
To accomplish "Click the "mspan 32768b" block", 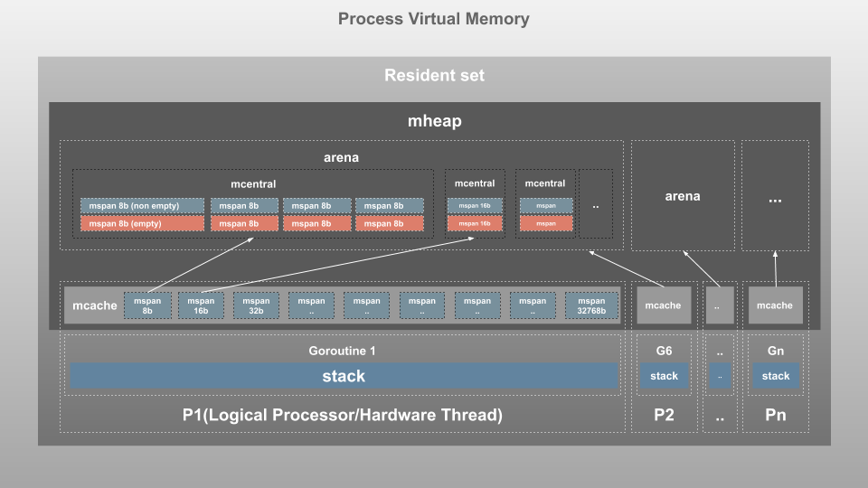I will 591,305.
